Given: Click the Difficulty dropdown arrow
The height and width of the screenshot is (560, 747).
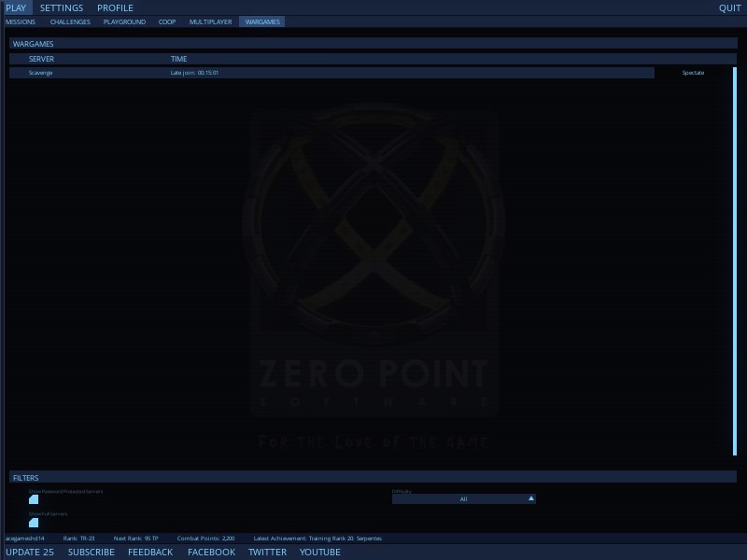Looking at the screenshot, I should coord(530,498).
